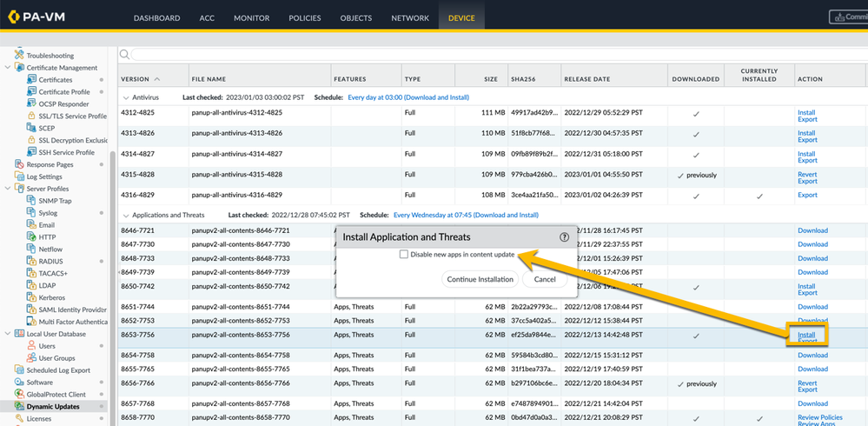Screen dimensions: 868x426
Task: Collapse the Antivirus section
Action: pos(127,98)
